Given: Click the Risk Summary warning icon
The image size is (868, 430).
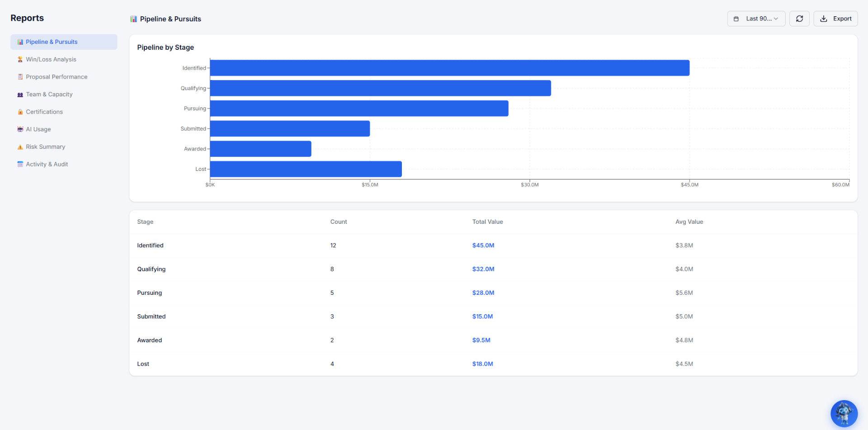Looking at the screenshot, I should pos(20,147).
